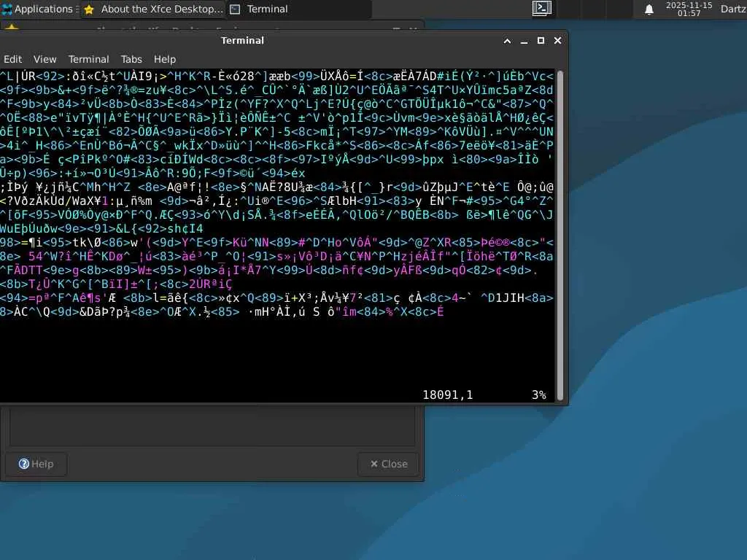Select the Terminal taskbar button
747x560 pixels.
pyautogui.click(x=298, y=9)
